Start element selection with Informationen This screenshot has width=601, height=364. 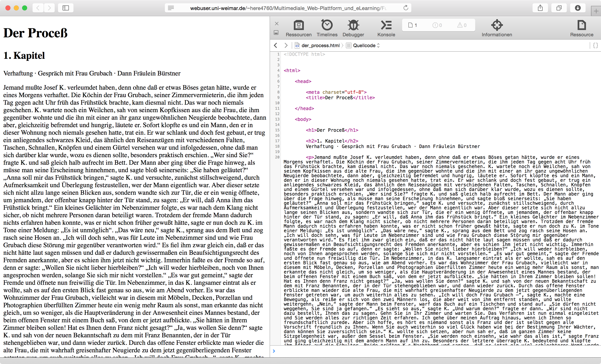(x=497, y=29)
